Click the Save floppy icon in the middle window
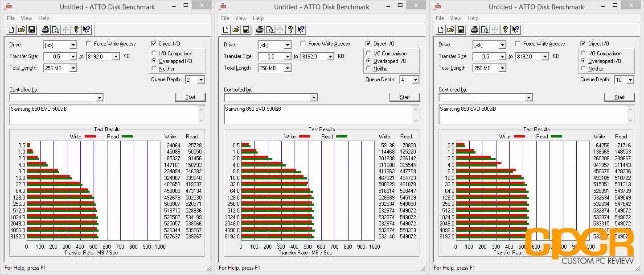 click(x=246, y=29)
